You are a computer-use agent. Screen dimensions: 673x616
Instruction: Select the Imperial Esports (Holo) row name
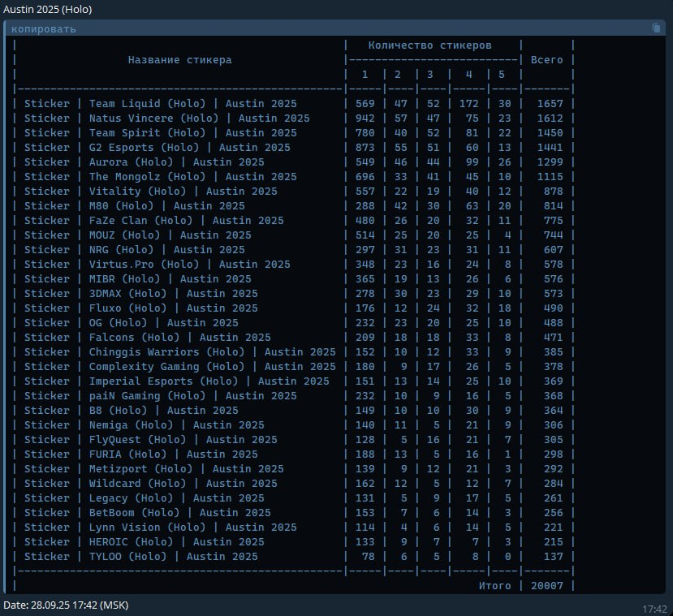176,381
